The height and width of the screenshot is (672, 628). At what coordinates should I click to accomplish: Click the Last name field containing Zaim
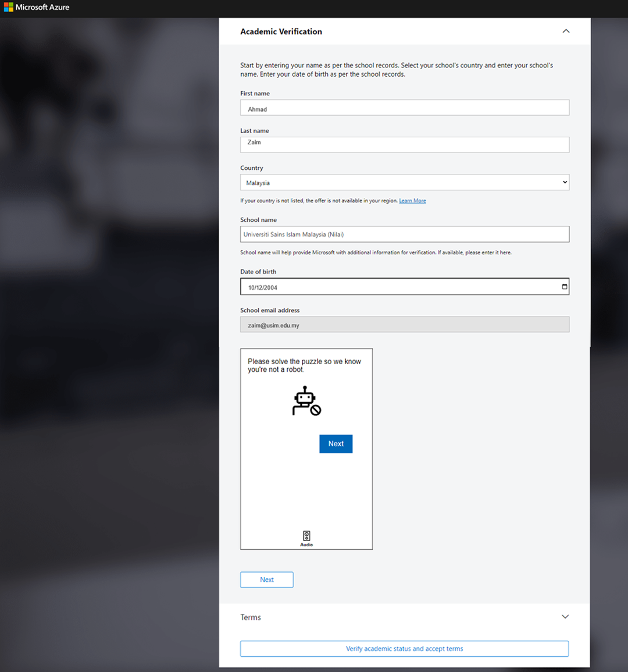[404, 145]
